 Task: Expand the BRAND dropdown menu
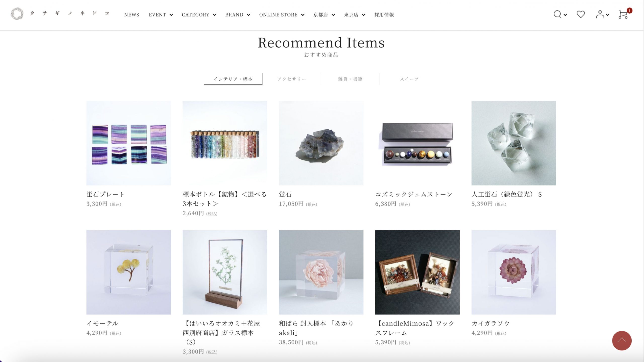click(237, 15)
